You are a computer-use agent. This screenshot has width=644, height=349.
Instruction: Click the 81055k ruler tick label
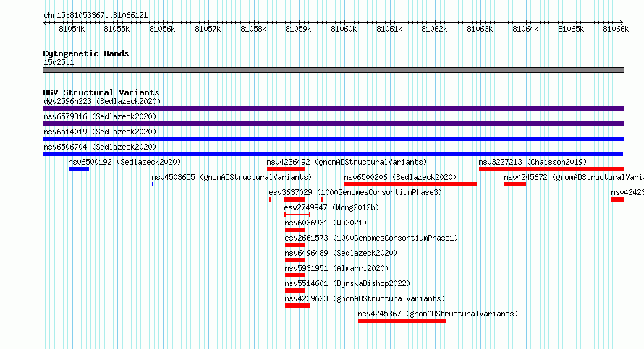[116, 29]
